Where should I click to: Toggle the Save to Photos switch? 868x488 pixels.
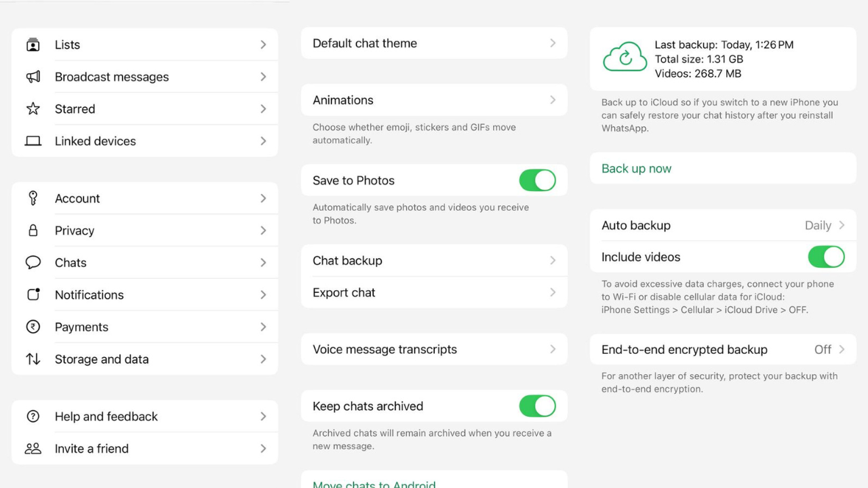point(537,180)
